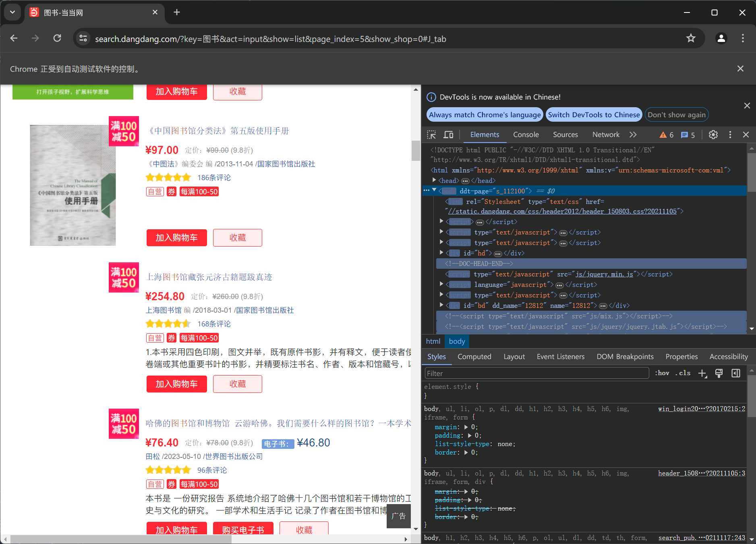Open DevTools customize three-dot menu
The image size is (756, 544).
730,135
